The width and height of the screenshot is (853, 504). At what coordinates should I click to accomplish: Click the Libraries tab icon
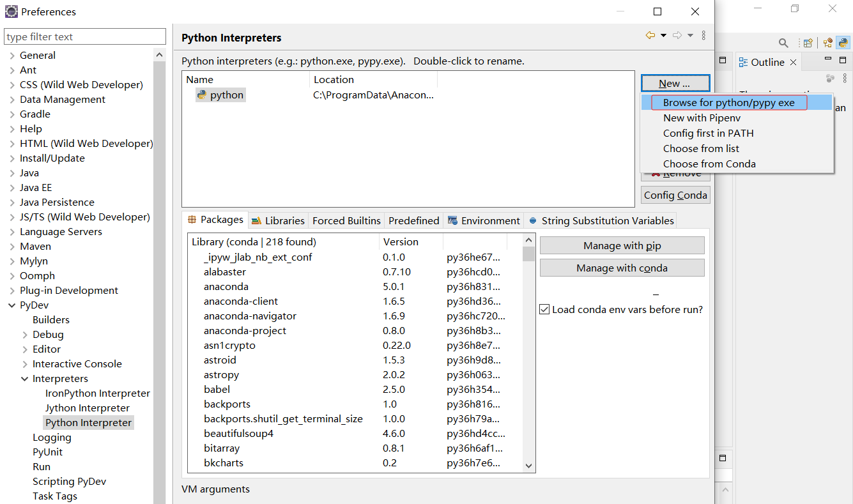coord(256,220)
